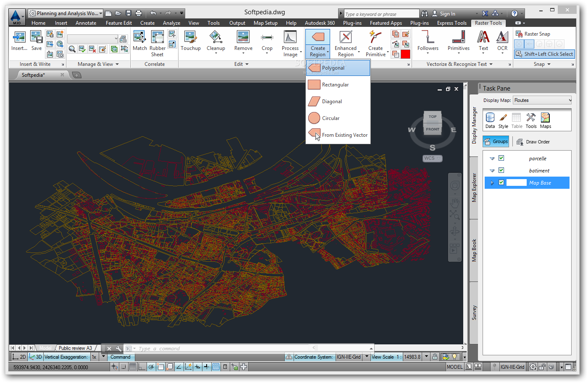This screenshot has height=383, width=588.
Task: Click the Help question mark icon
Action: 514,13
